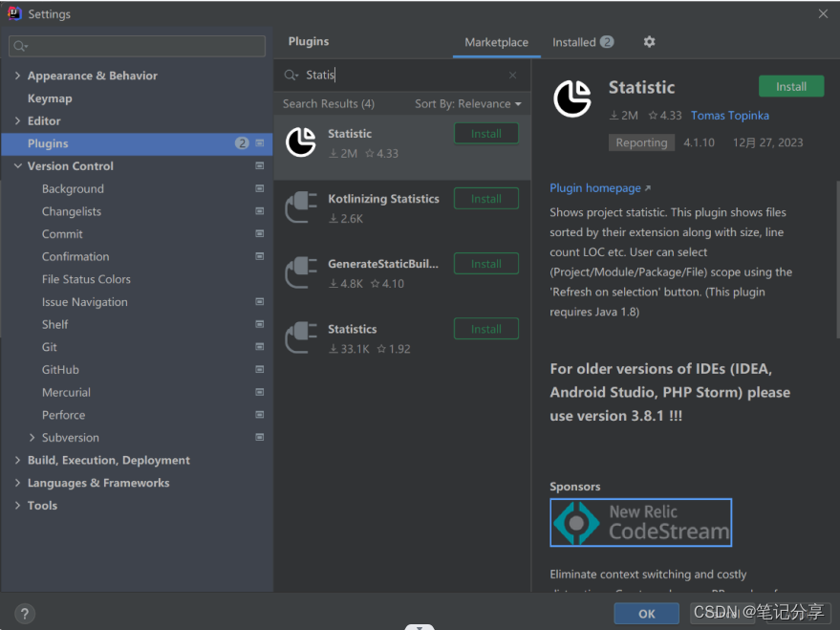Click the large Statistic logo in details pane
The image size is (840, 630).
[x=572, y=98]
